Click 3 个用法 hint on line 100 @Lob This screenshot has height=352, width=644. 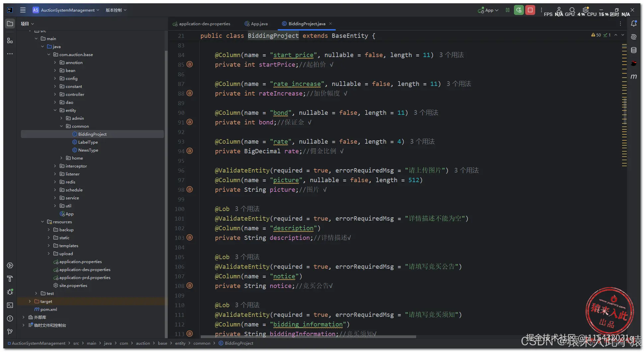tap(247, 209)
